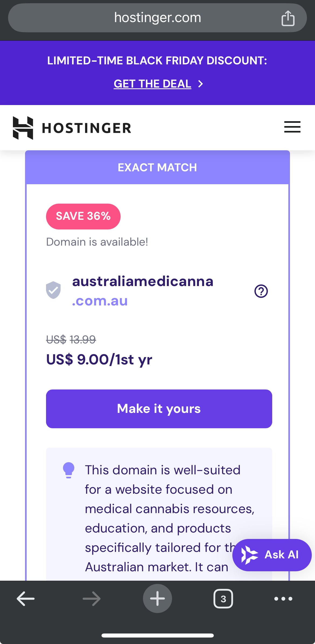Viewport: 315px width, 644px height.
Task: Open the Ask AI chat button
Action: (272, 555)
